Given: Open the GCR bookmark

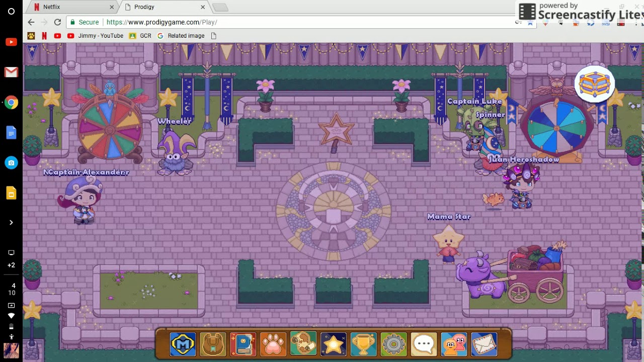Looking at the screenshot, I should tap(140, 36).
